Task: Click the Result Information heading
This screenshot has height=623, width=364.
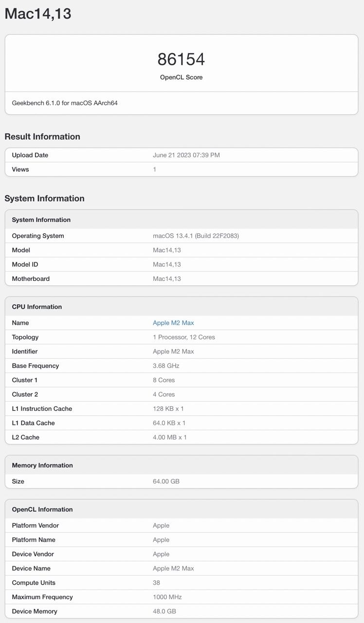Action: 42,137
